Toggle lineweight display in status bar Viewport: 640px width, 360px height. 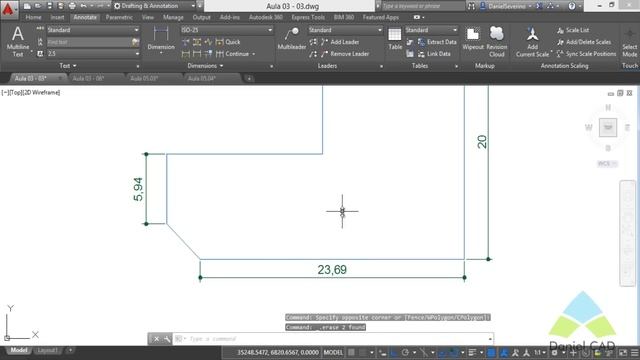pos(473,353)
